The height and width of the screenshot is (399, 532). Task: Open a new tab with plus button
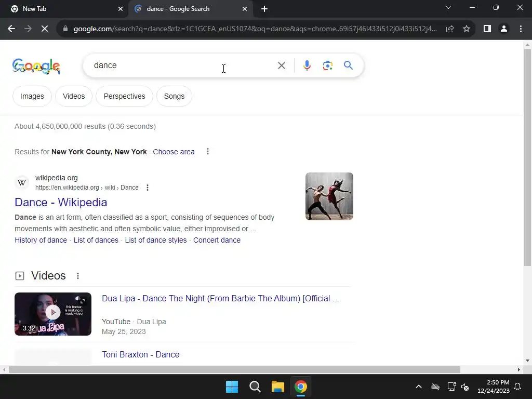click(264, 9)
